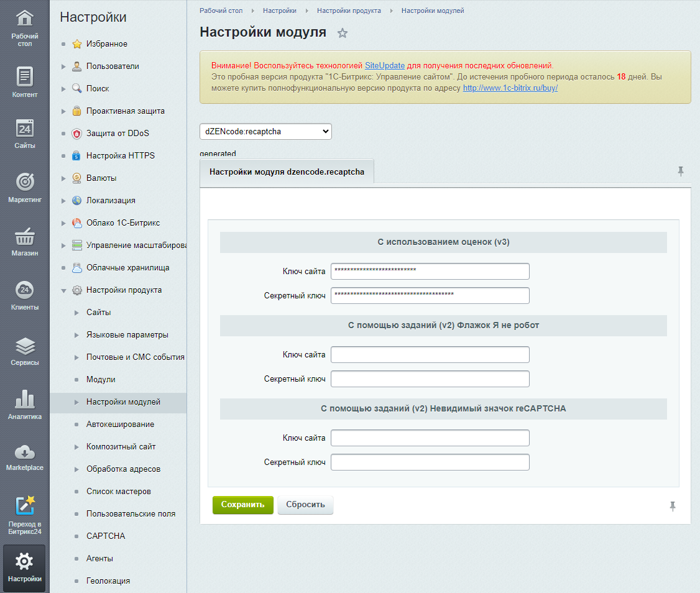Open the Контент section icon
Viewport: 700px width, 593px height.
click(x=24, y=76)
